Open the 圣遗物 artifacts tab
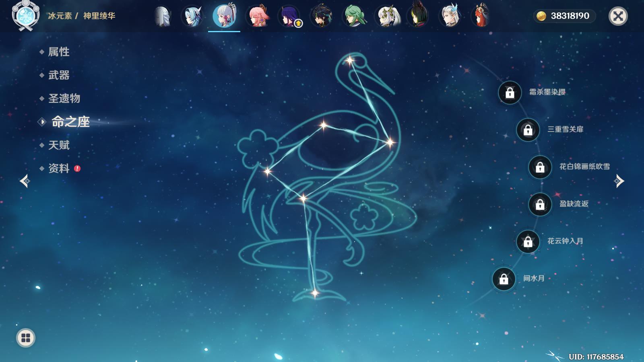Screen dimensions: 644x362 point(64,99)
